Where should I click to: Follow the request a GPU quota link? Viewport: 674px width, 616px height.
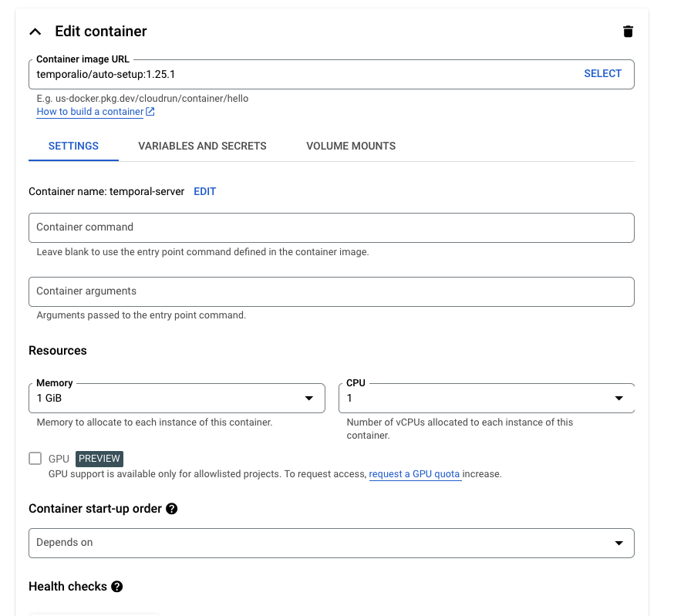(414, 474)
